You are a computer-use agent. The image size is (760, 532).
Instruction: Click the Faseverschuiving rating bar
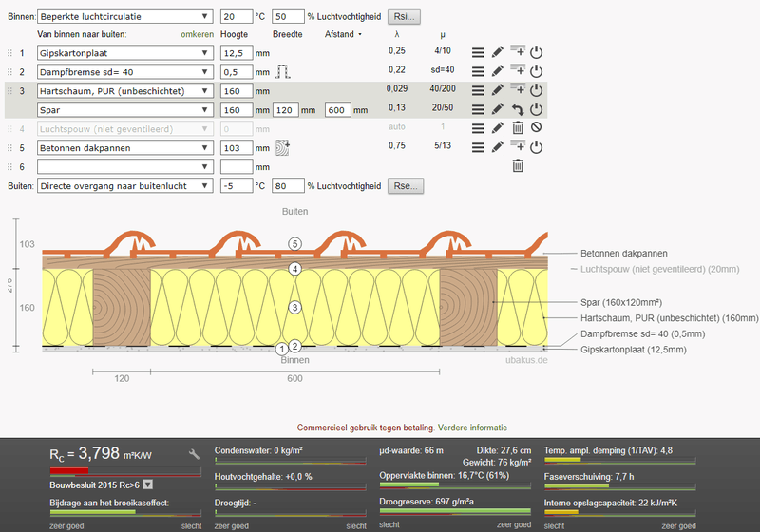point(619,485)
